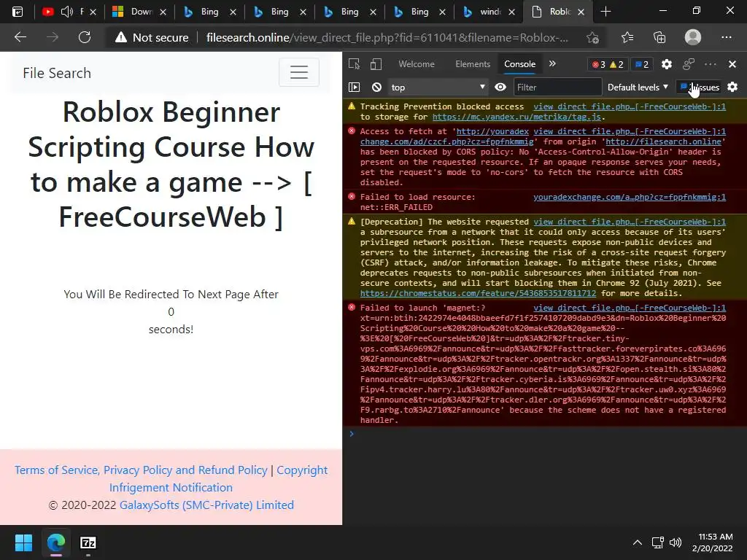Click the send feedback icon in DevTools
Screen dimensions: 747x560
pyautogui.click(x=689, y=64)
